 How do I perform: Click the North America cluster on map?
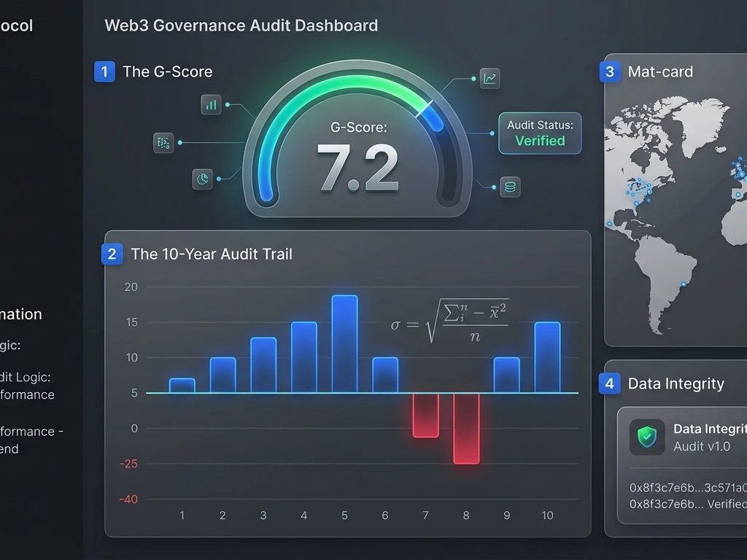tap(639, 189)
